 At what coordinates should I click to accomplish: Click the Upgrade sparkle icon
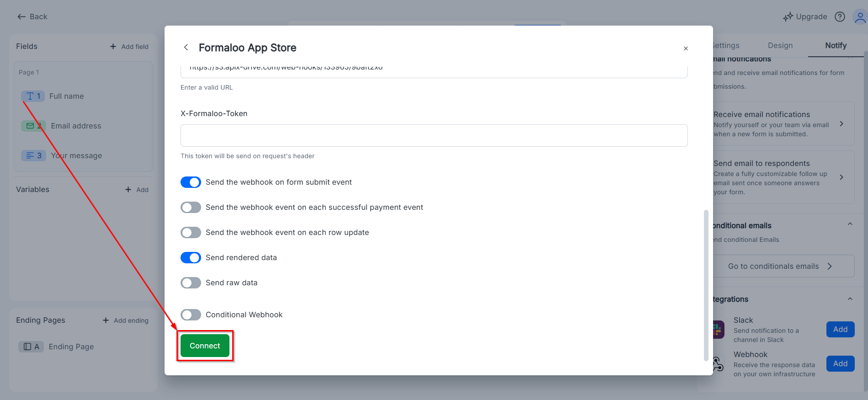click(788, 17)
